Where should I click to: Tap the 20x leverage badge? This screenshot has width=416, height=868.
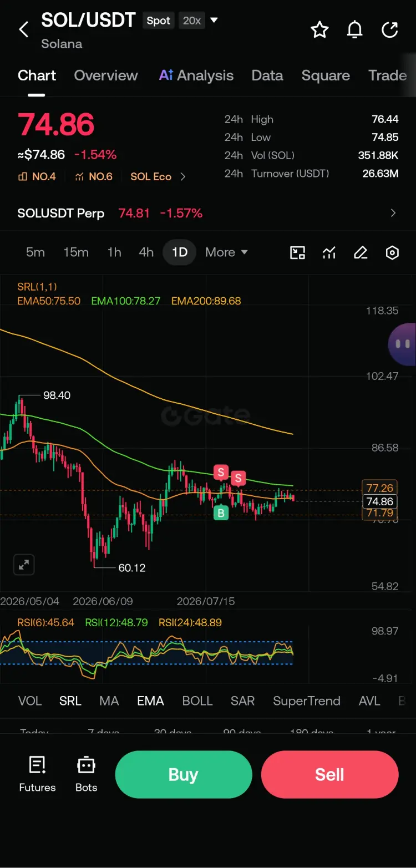click(192, 21)
